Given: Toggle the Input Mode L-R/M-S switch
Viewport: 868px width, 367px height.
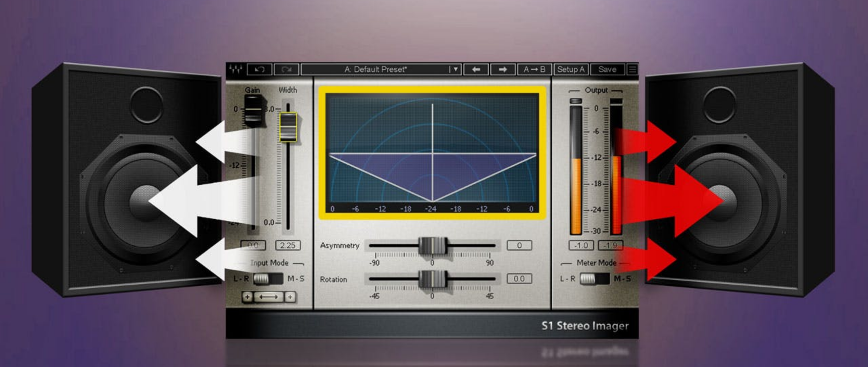Looking at the screenshot, I should (x=268, y=279).
